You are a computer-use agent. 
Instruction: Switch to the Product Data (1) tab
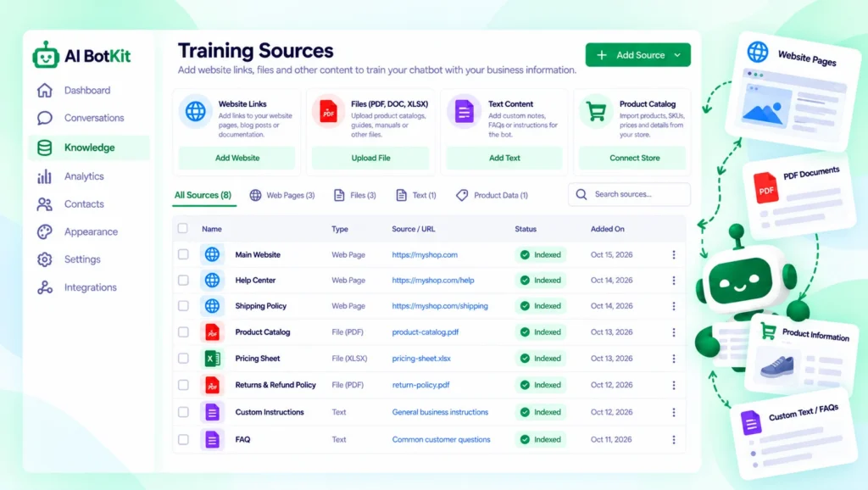point(492,196)
